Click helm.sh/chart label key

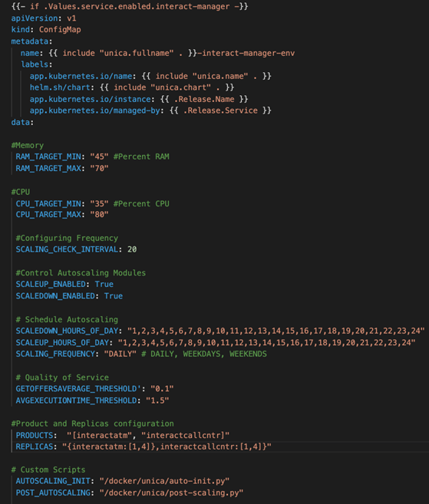click(x=60, y=87)
